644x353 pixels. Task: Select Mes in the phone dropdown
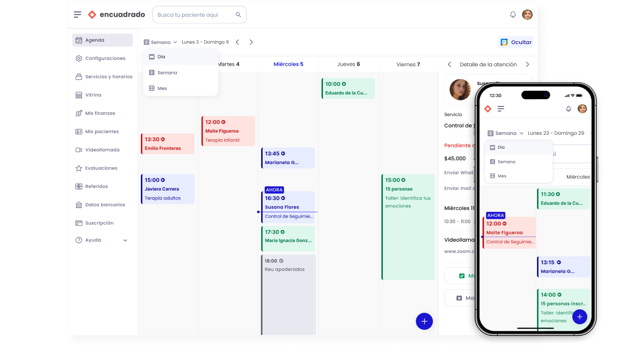tap(519, 176)
